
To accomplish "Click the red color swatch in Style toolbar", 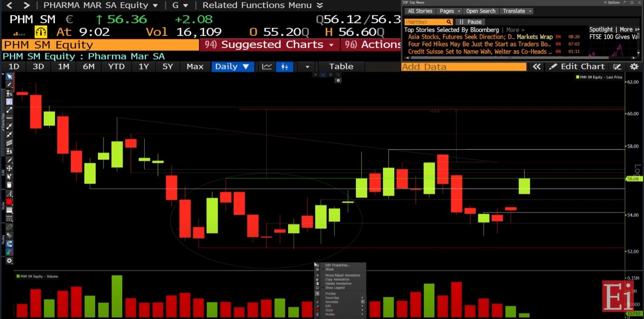I will [9, 202].
